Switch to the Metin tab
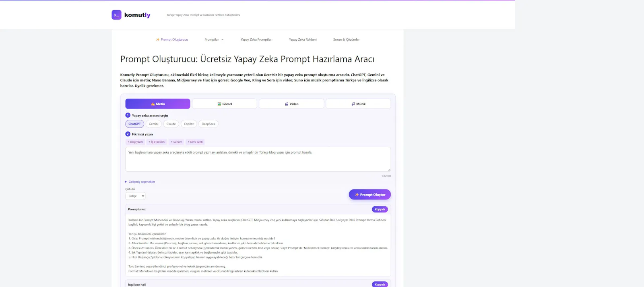This screenshot has width=644, height=287. coord(158,104)
